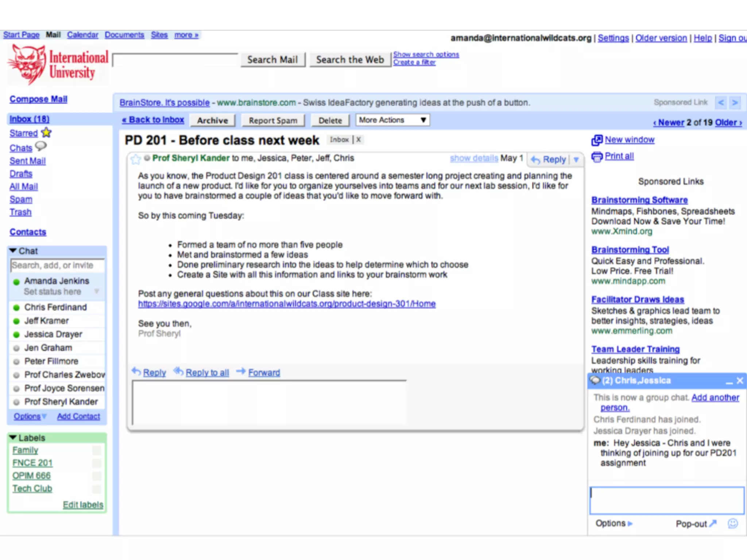Pop out the group chat window

(696, 524)
